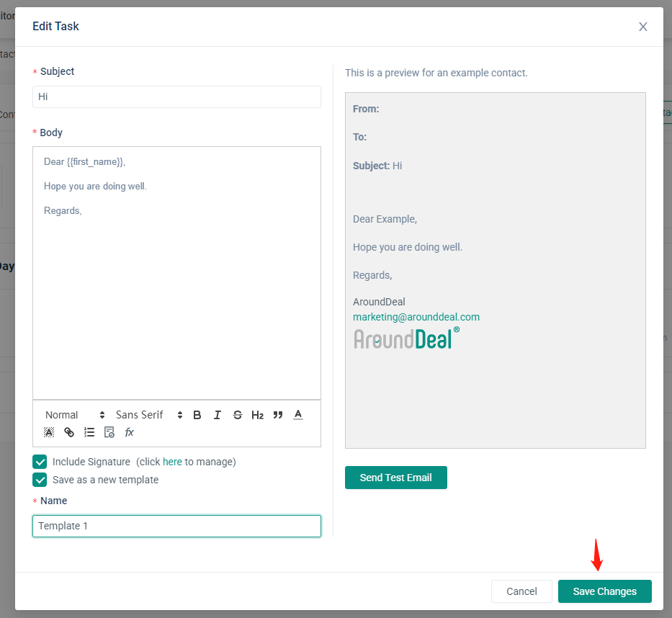672x618 pixels.
Task: Insert template using template icon
Action: click(x=109, y=432)
